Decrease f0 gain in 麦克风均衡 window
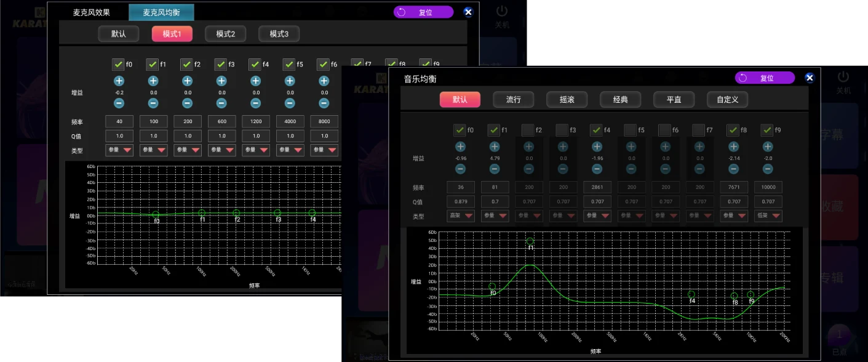Screen dimensions: 868x362 click(x=119, y=103)
